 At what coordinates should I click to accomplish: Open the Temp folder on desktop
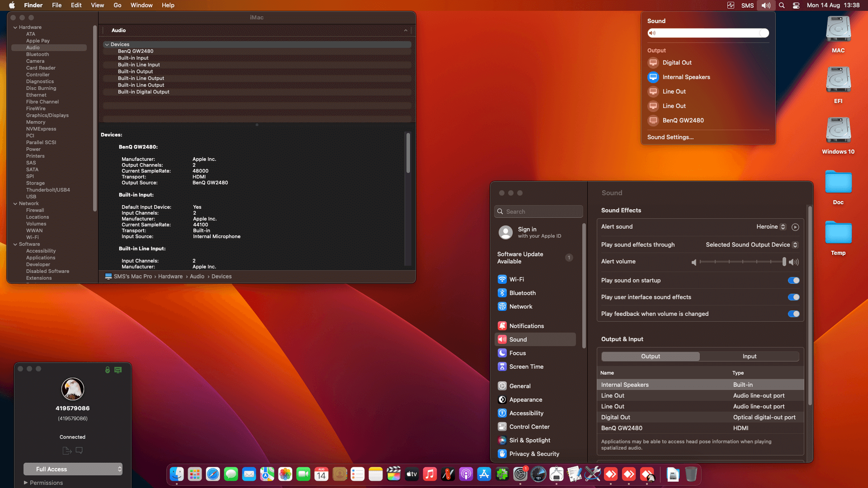pos(838,237)
